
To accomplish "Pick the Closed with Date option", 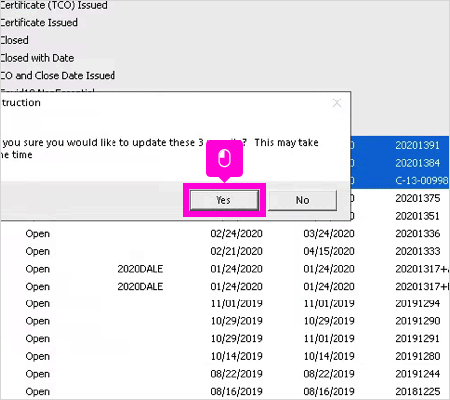I will click(x=37, y=58).
